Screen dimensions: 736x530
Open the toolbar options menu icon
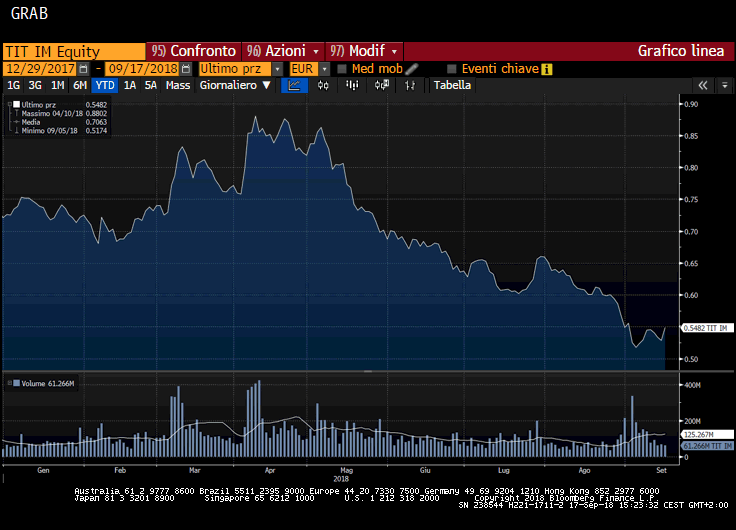click(x=725, y=85)
